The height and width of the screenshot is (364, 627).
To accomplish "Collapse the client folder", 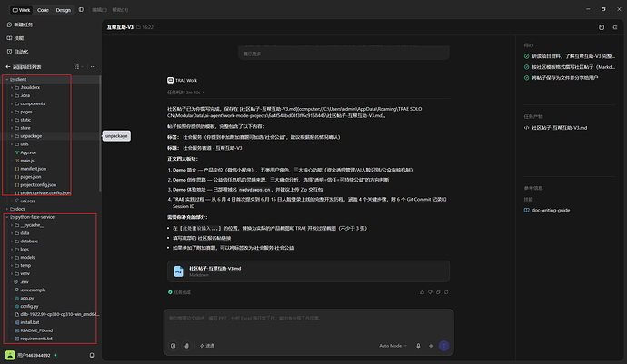I will click(7, 80).
